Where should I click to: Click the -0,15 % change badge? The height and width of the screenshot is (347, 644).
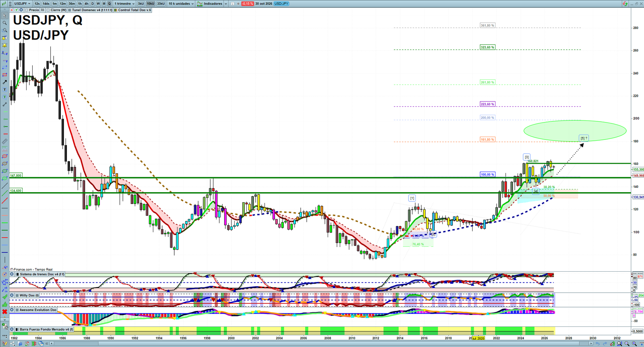click(x=248, y=4)
